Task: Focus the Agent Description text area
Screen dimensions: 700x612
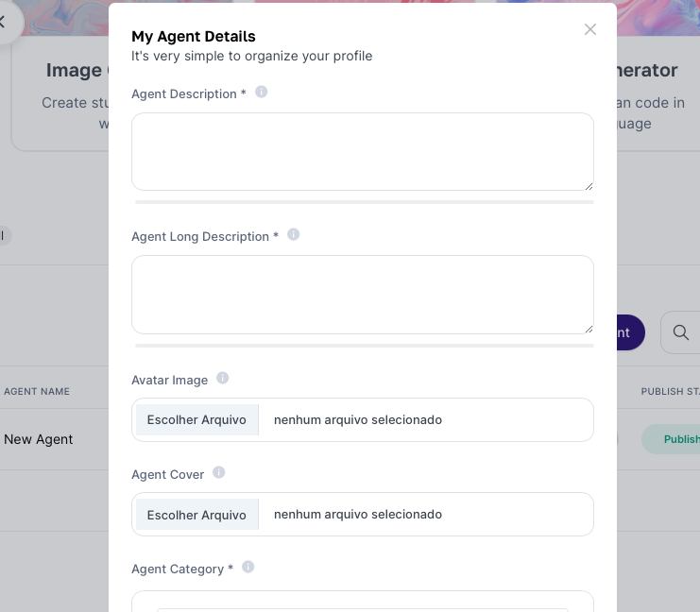Action: coord(363,152)
